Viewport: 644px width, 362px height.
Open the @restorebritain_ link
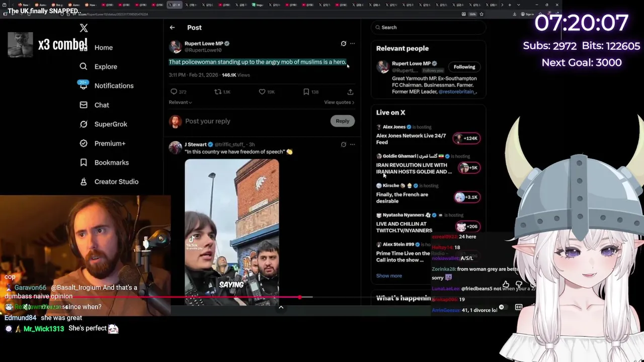(457, 92)
